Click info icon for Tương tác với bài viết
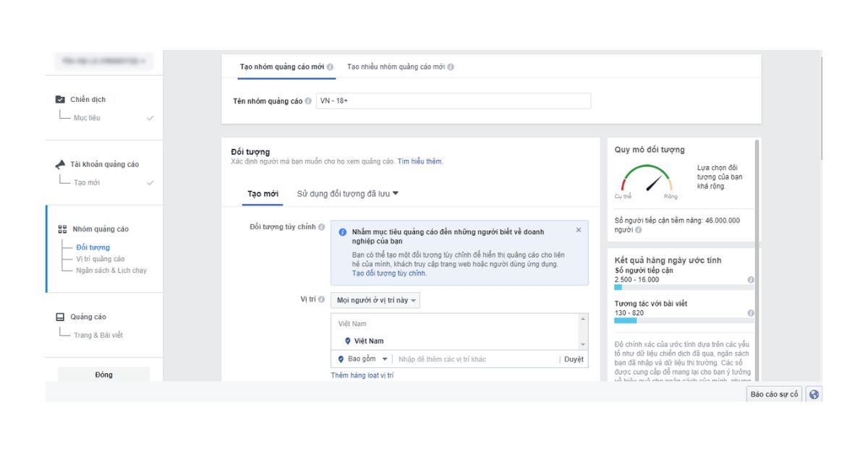The image size is (868, 452). coord(750,313)
